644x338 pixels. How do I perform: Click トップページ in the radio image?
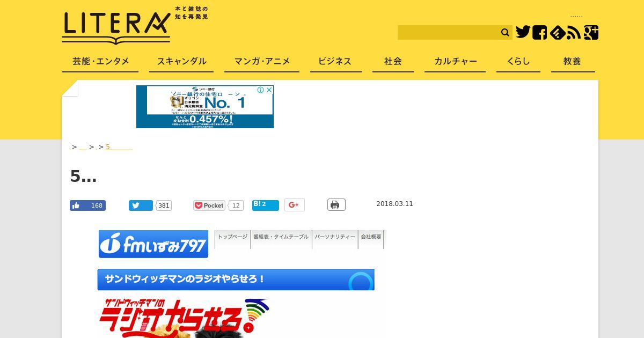click(x=232, y=237)
